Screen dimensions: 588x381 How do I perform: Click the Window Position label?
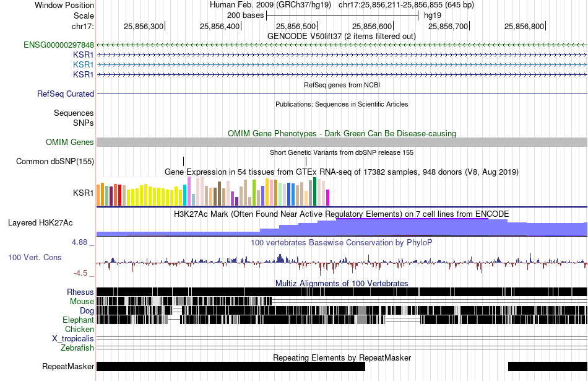pos(64,5)
